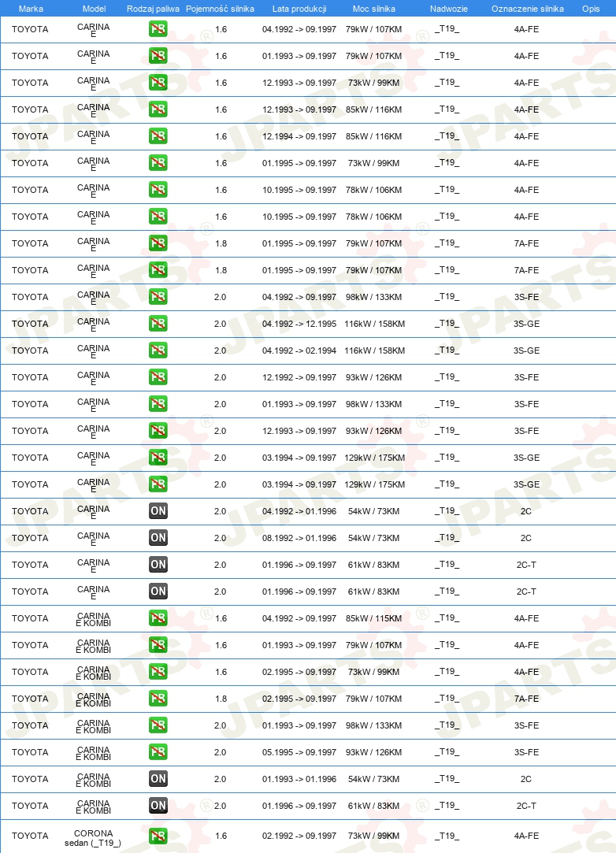This screenshot has height=853, width=616.
Task: Click the Pojemność silnika column header
Action: (x=220, y=9)
